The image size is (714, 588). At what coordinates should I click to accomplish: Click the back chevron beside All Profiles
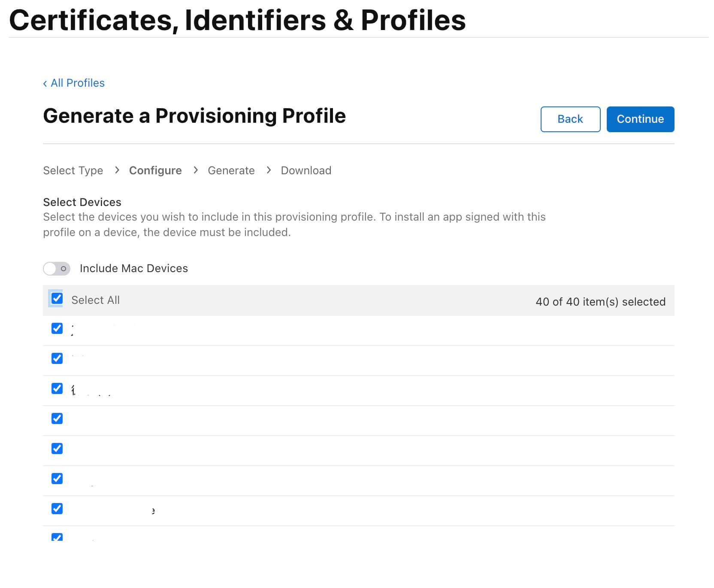pos(45,84)
